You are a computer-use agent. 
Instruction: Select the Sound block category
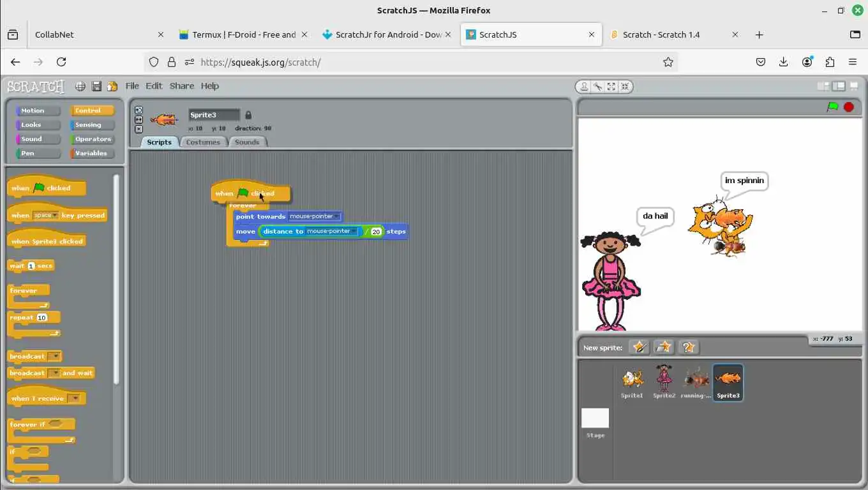click(38, 139)
